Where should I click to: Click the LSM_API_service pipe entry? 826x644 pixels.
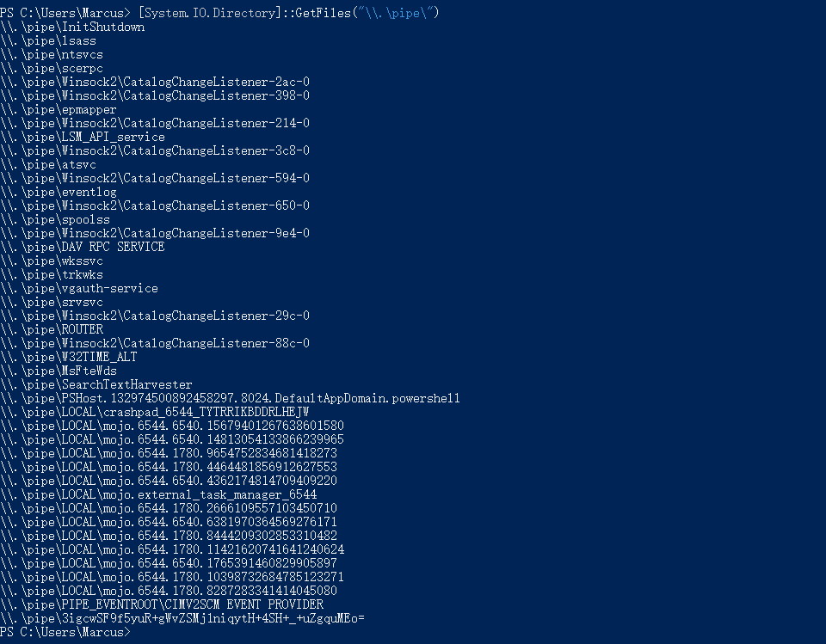click(83, 137)
